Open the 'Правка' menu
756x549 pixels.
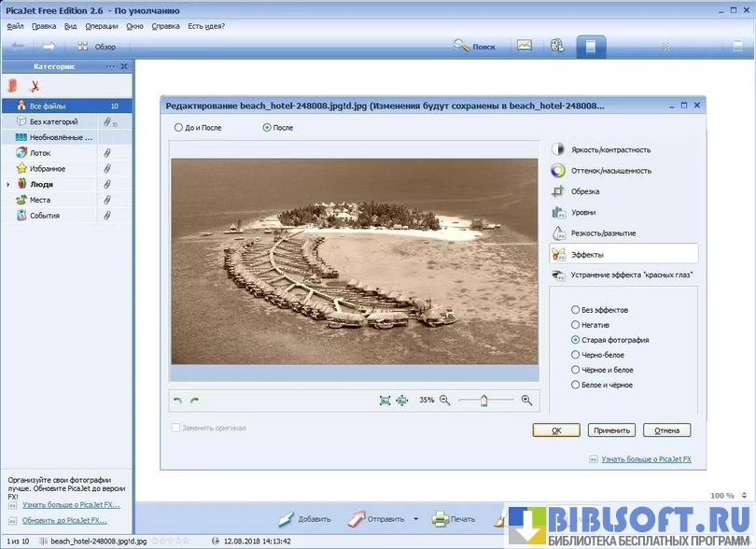(44, 26)
